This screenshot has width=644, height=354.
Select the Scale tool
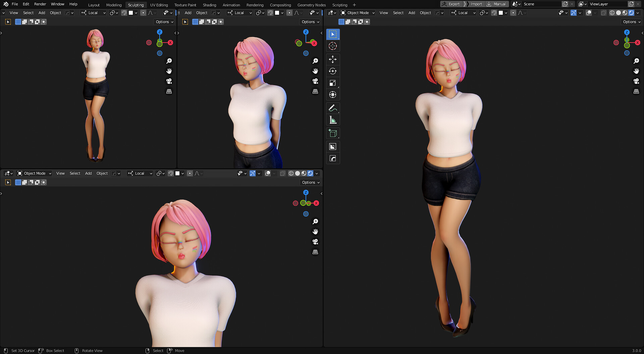point(333,83)
